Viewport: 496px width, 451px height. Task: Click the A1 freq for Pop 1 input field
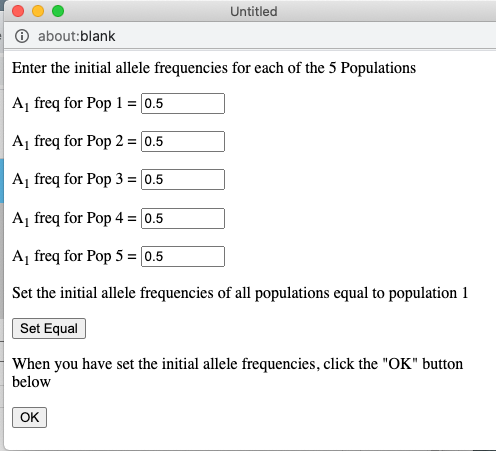point(183,103)
